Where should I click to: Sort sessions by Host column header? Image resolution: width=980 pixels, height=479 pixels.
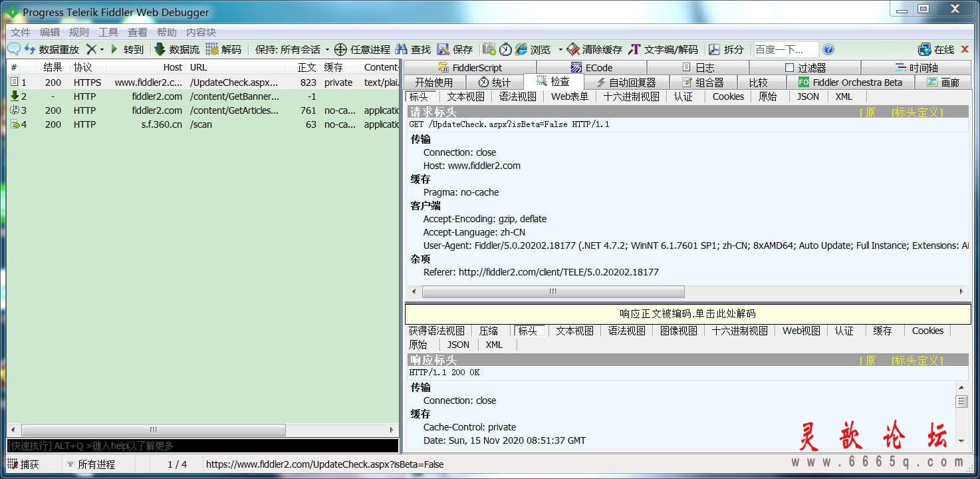point(146,67)
